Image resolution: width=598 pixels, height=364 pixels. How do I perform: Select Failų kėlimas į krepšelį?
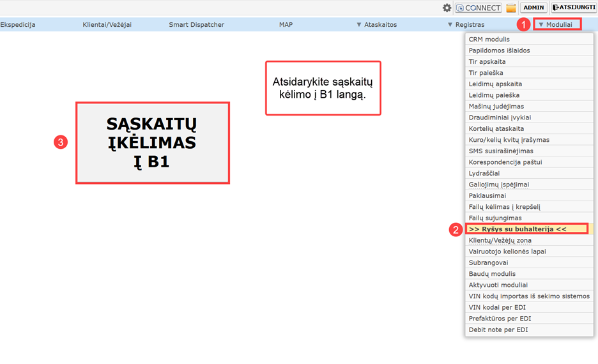tap(530, 207)
